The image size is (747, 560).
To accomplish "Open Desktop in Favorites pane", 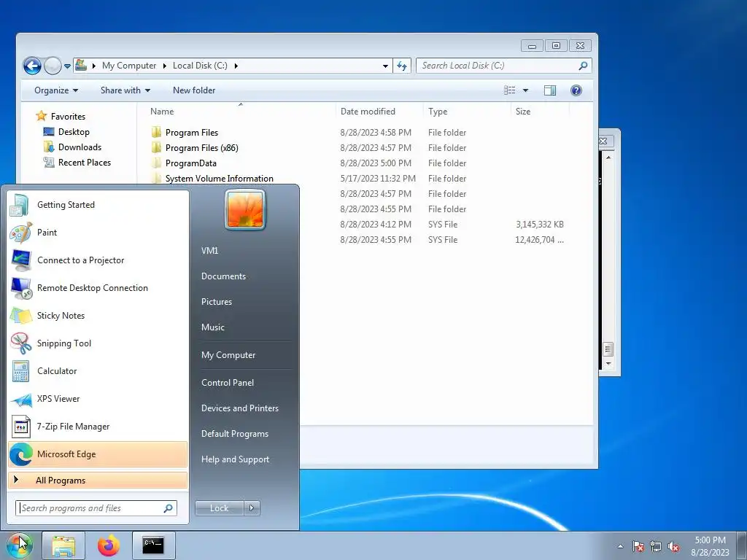I will [74, 132].
